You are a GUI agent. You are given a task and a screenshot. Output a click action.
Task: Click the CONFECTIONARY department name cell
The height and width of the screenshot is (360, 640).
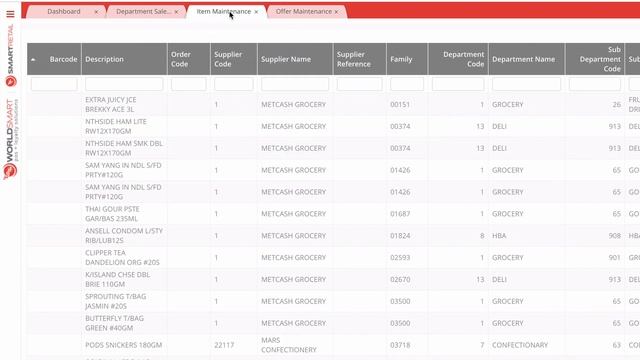(x=520, y=345)
